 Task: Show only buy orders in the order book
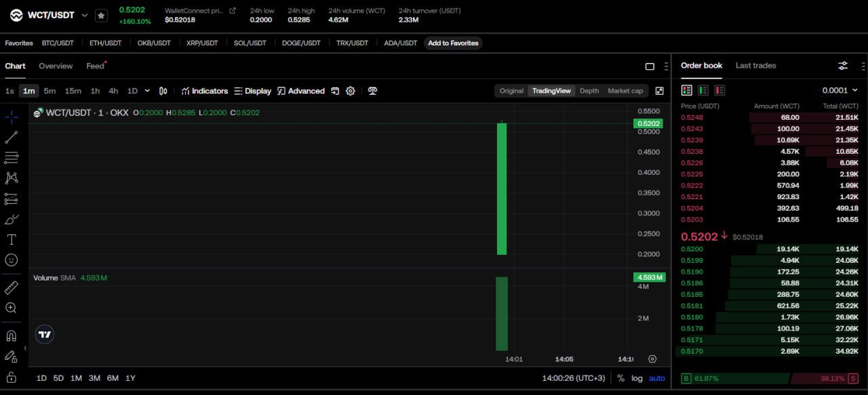pyautogui.click(x=703, y=90)
